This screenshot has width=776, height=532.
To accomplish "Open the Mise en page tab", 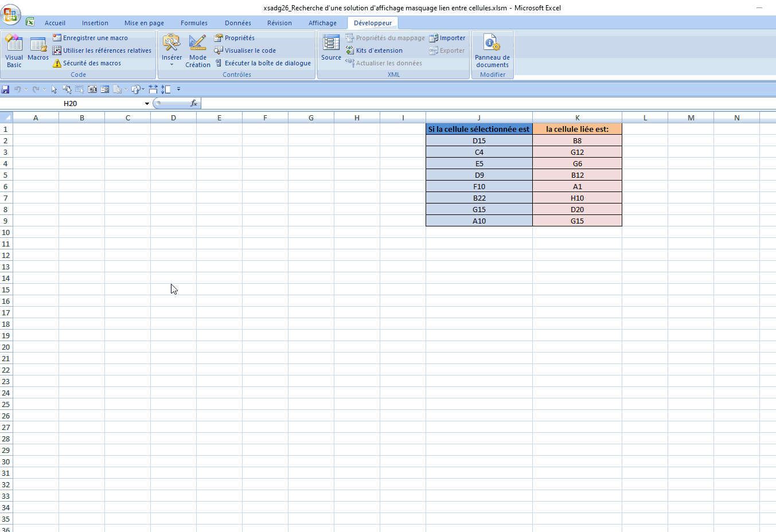I will 144,23.
